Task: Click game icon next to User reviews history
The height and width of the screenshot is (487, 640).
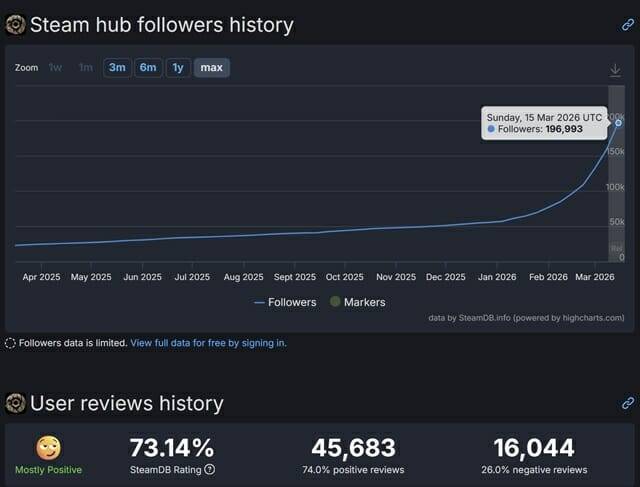Action: point(16,403)
